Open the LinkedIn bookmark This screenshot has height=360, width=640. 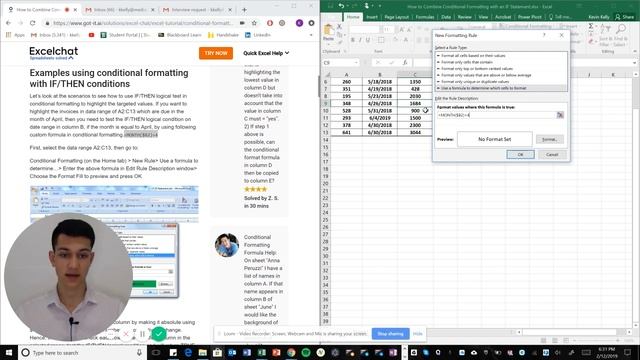tap(258, 35)
